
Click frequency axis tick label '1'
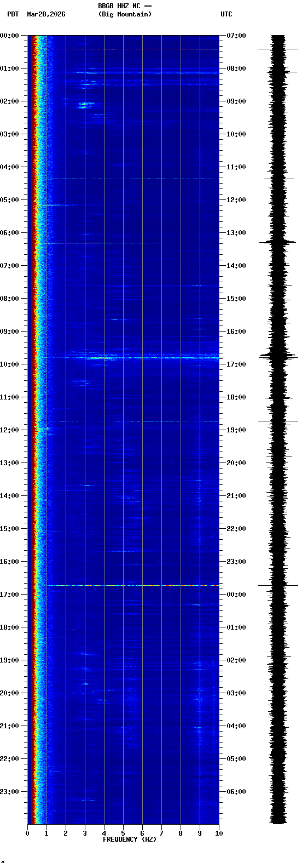[x=47, y=833]
